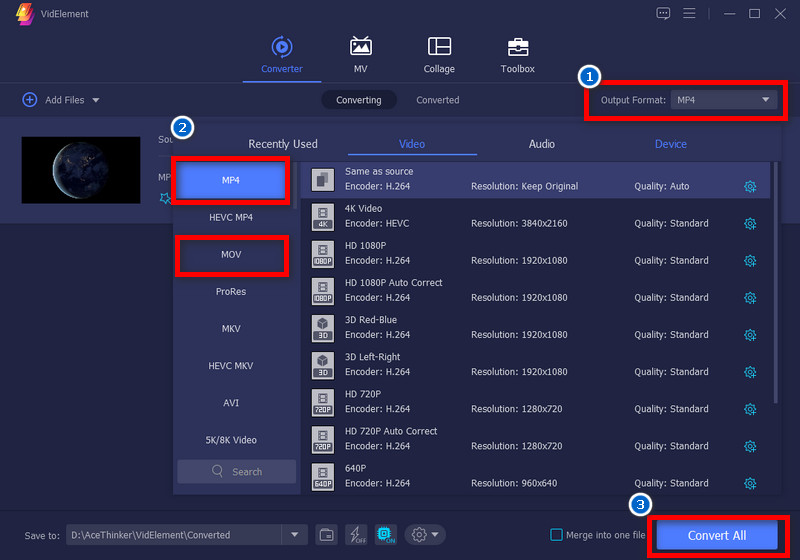Click the preset list vertical scrollbar
800x560 pixels.
coord(776,283)
